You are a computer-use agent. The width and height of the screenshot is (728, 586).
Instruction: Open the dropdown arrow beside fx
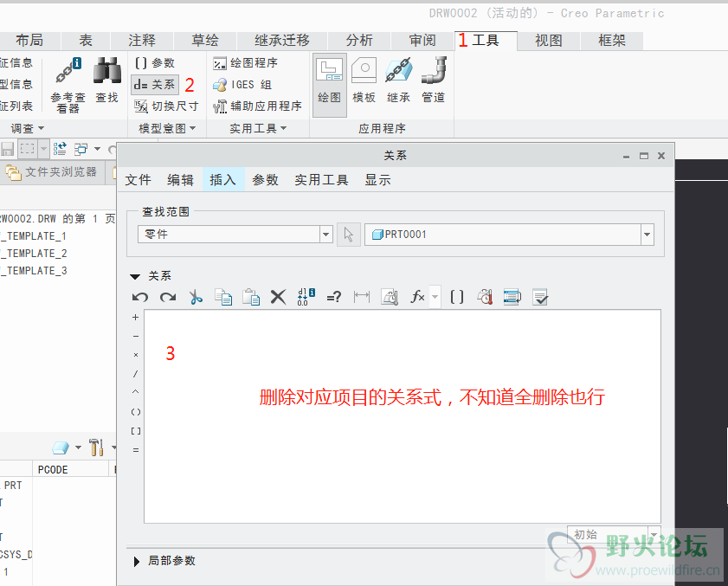tap(435, 297)
